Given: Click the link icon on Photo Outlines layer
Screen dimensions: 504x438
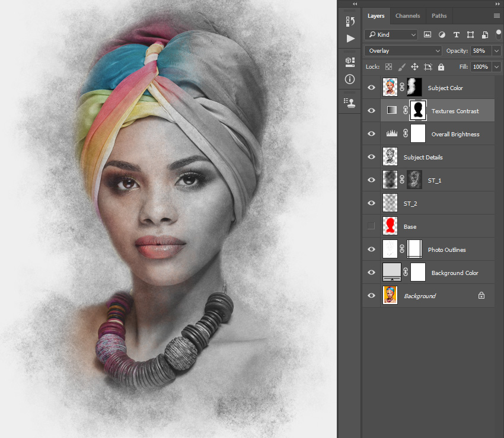Looking at the screenshot, I should coord(402,249).
